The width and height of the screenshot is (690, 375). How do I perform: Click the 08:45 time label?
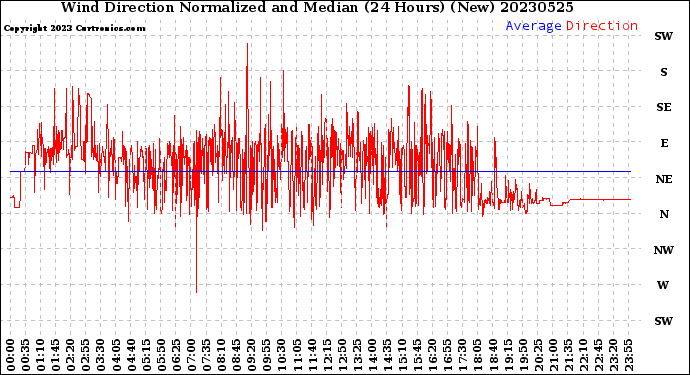236,355
